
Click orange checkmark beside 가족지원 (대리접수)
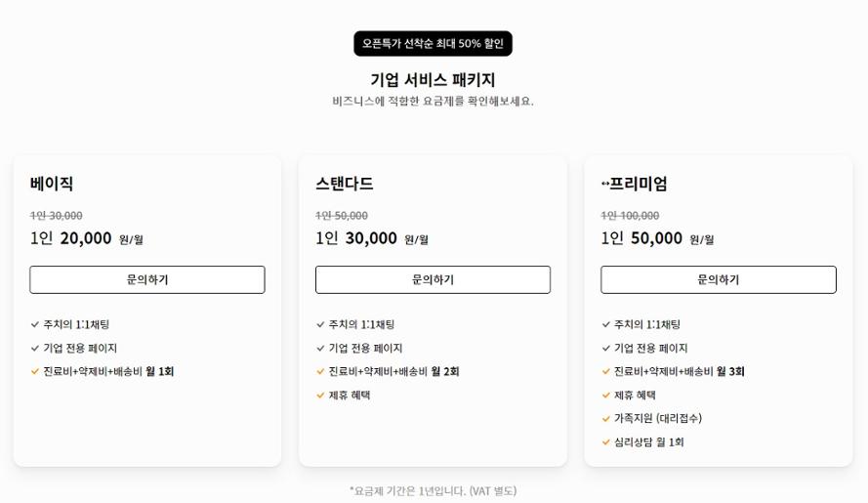605,419
